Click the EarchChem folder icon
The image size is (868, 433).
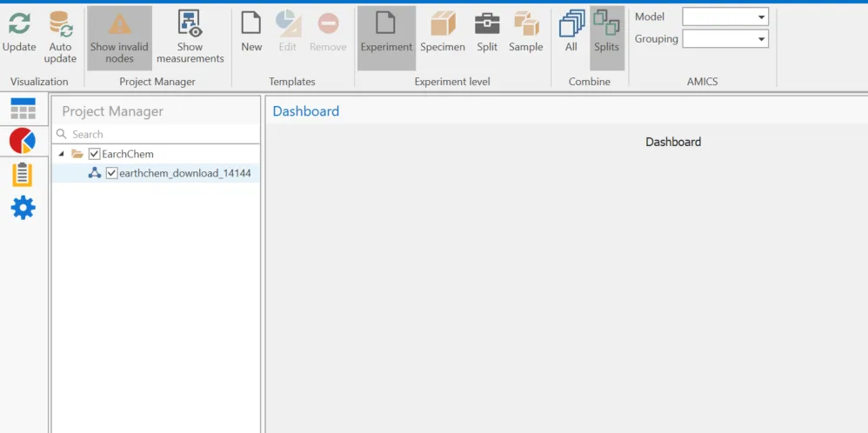tap(77, 154)
